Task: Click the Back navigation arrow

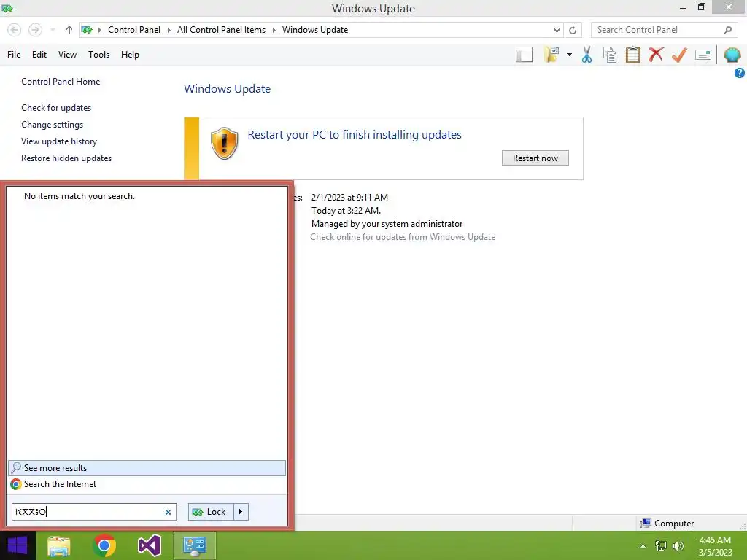Action: 15,30
